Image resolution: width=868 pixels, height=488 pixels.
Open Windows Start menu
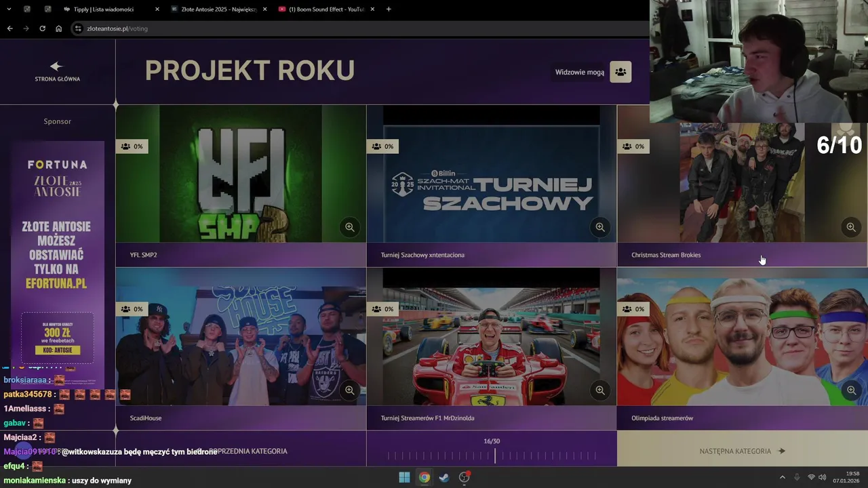[x=404, y=477]
